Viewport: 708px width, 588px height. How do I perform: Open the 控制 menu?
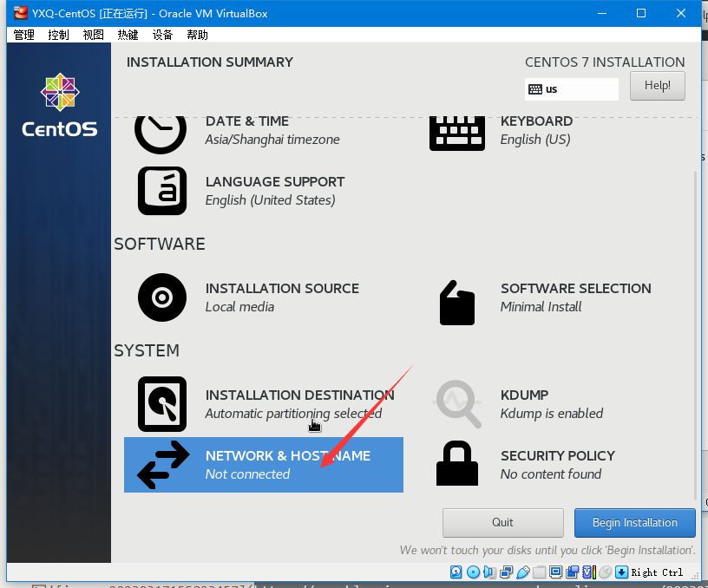click(x=59, y=35)
